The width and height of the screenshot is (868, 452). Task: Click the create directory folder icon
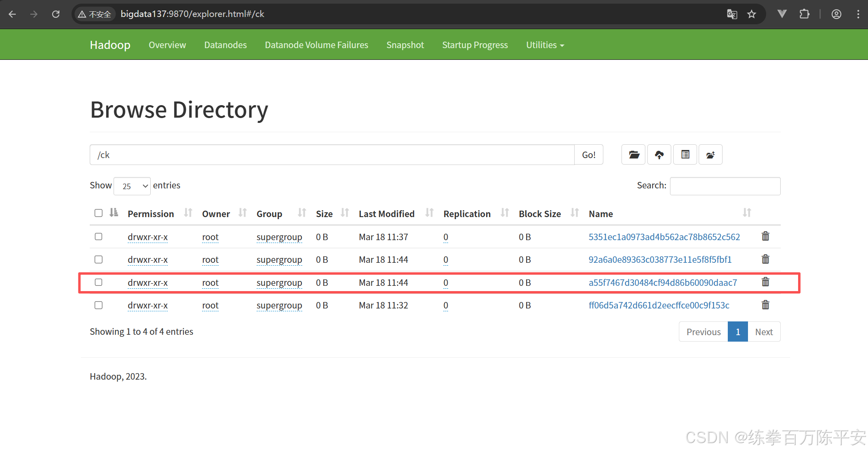click(634, 155)
